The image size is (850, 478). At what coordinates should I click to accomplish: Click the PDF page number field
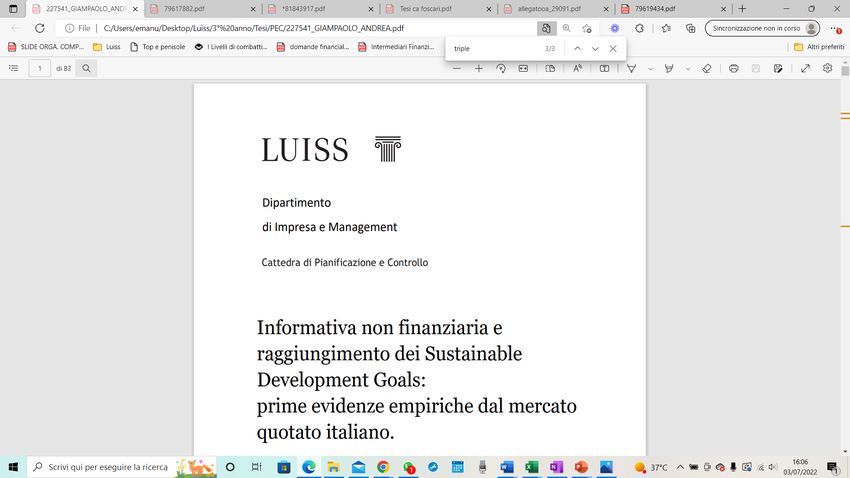(x=40, y=68)
